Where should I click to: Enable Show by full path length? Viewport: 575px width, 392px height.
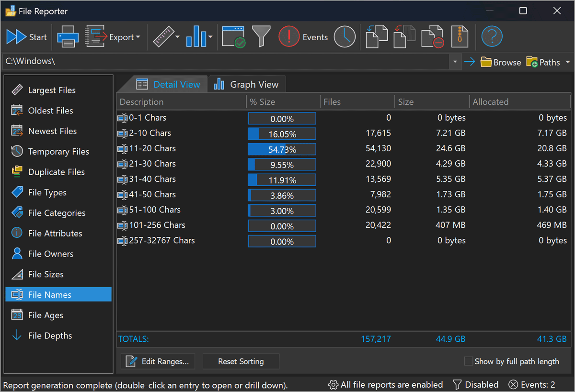(469, 361)
